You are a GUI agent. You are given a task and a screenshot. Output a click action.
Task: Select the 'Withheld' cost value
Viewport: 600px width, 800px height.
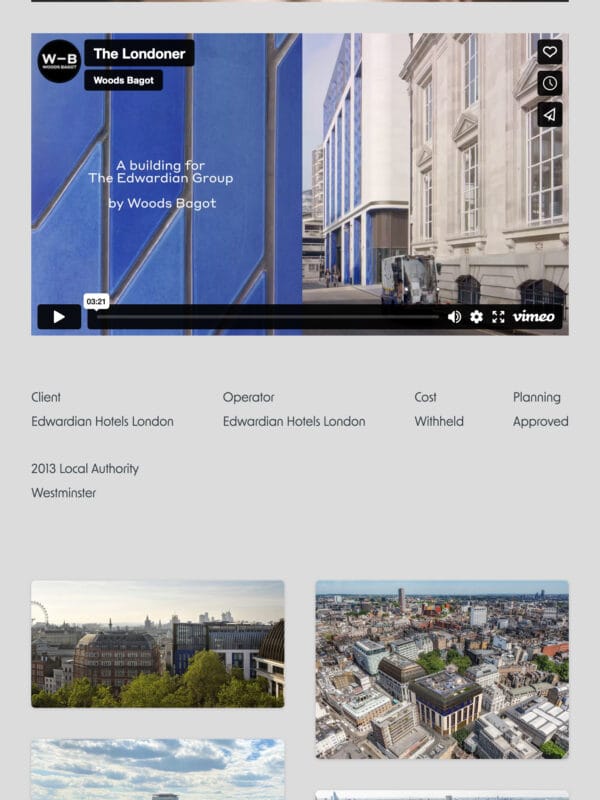pyautogui.click(x=439, y=421)
